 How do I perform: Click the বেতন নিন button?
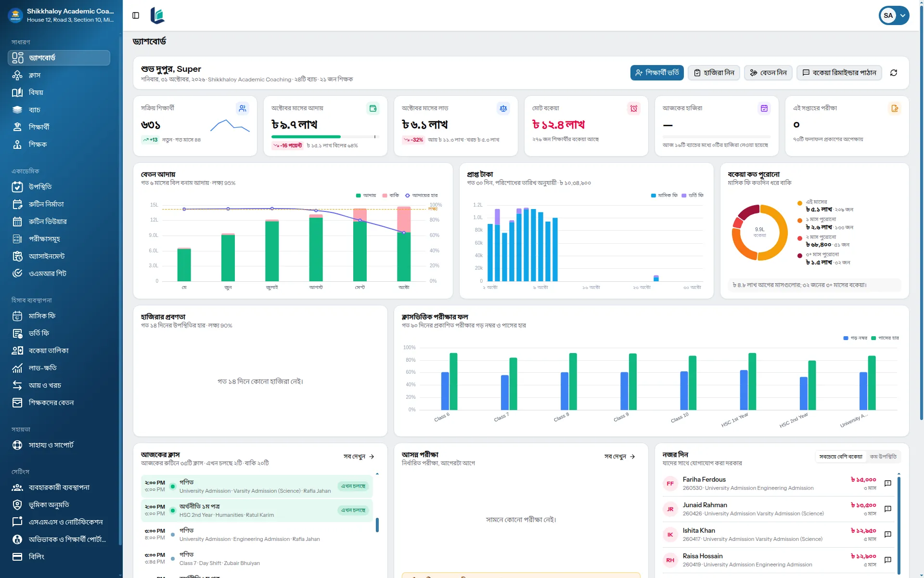(768, 73)
